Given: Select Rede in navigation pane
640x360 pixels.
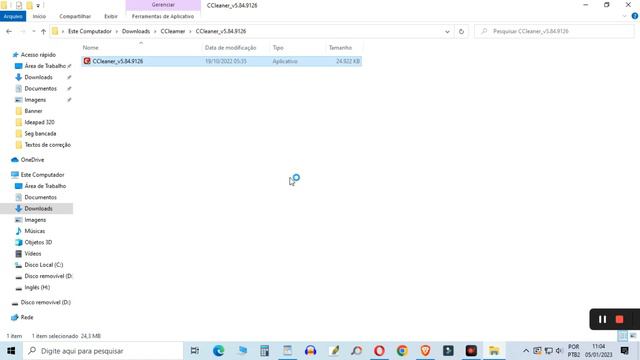Looking at the screenshot, I should point(27,317).
